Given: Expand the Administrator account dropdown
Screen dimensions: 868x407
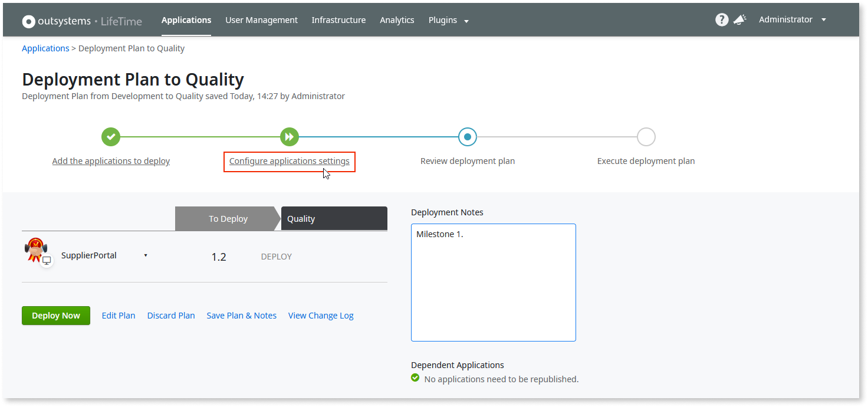Looking at the screenshot, I should (792, 19).
